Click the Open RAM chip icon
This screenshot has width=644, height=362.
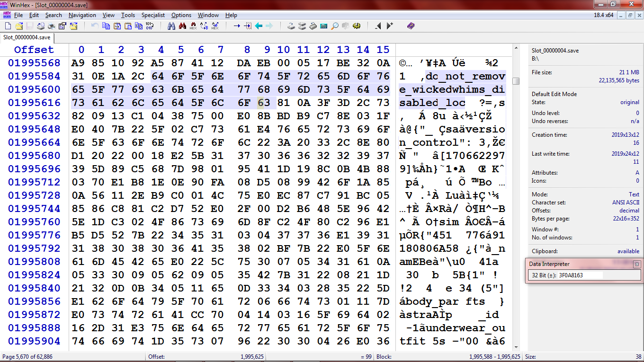[x=313, y=26]
